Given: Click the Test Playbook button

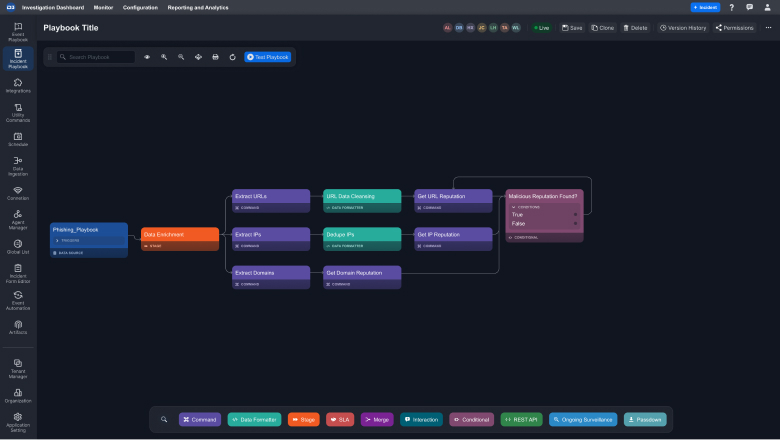Looking at the screenshot, I should (267, 57).
